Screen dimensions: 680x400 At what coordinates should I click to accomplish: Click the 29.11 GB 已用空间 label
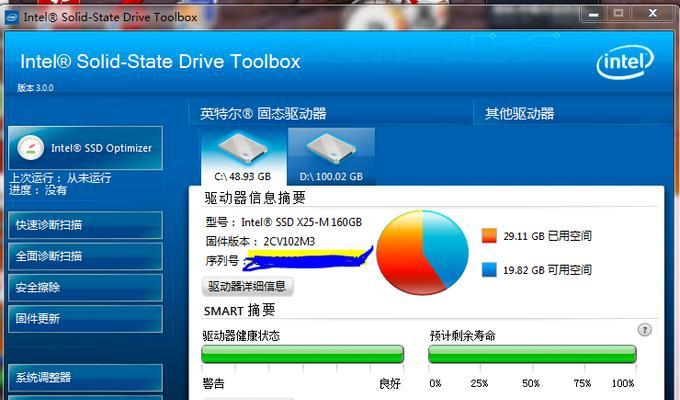click(547, 236)
